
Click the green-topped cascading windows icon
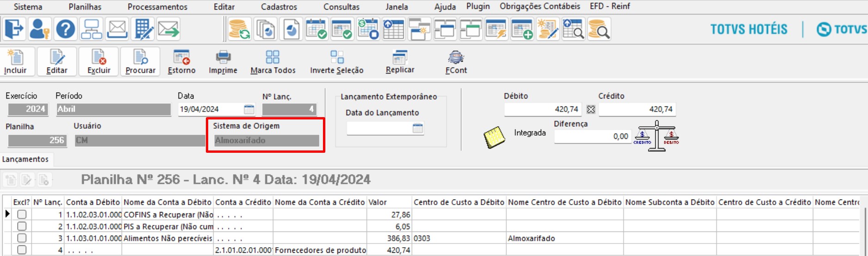click(471, 29)
